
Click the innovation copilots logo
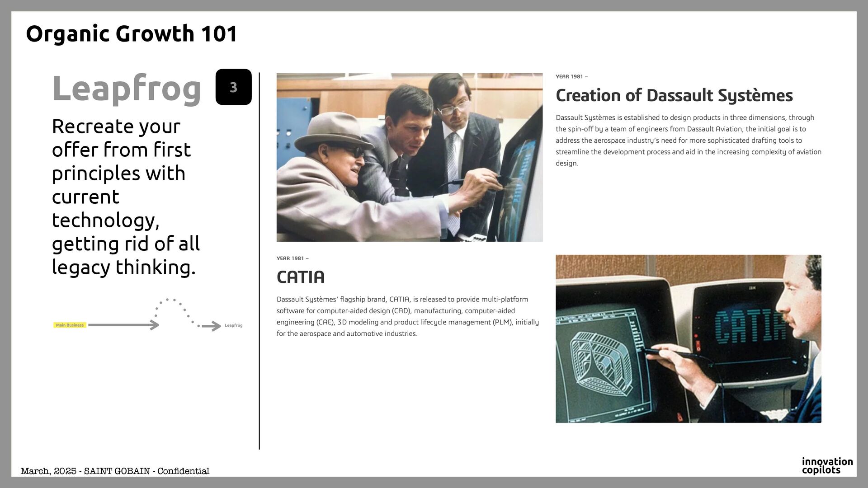(x=827, y=465)
